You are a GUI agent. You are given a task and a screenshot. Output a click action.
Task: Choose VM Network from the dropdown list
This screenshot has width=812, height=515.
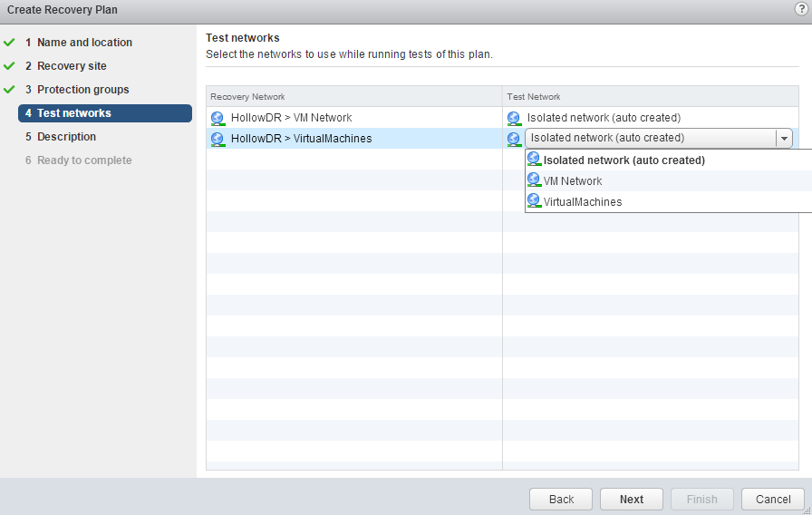pyautogui.click(x=573, y=181)
